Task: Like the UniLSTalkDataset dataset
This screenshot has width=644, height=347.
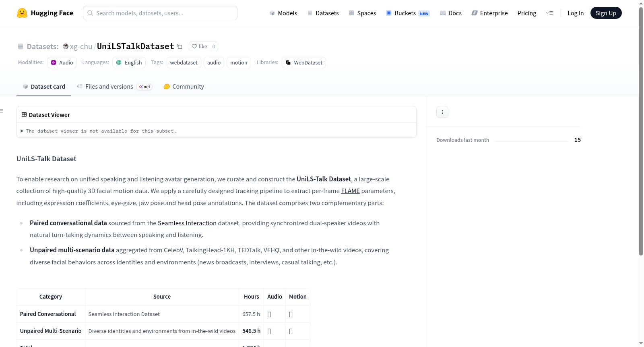Action: tap(199, 47)
